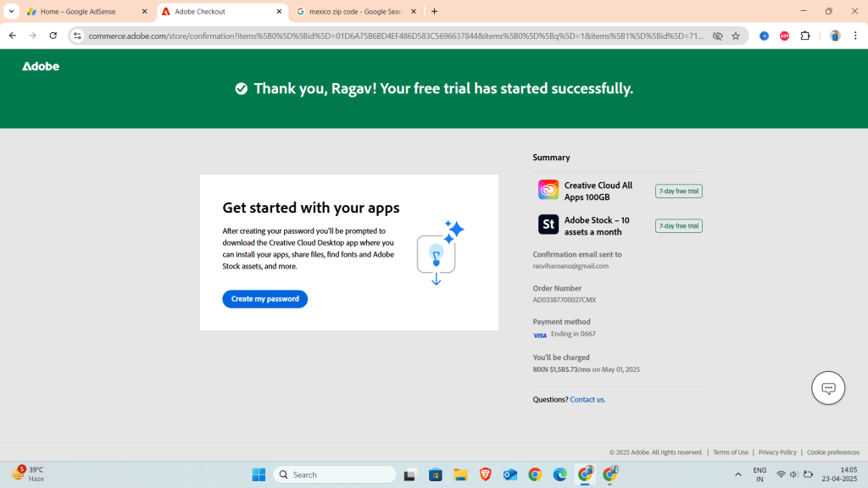The width and height of the screenshot is (868, 488).
Task: Open the Extensions puzzle menu
Action: coord(805,36)
